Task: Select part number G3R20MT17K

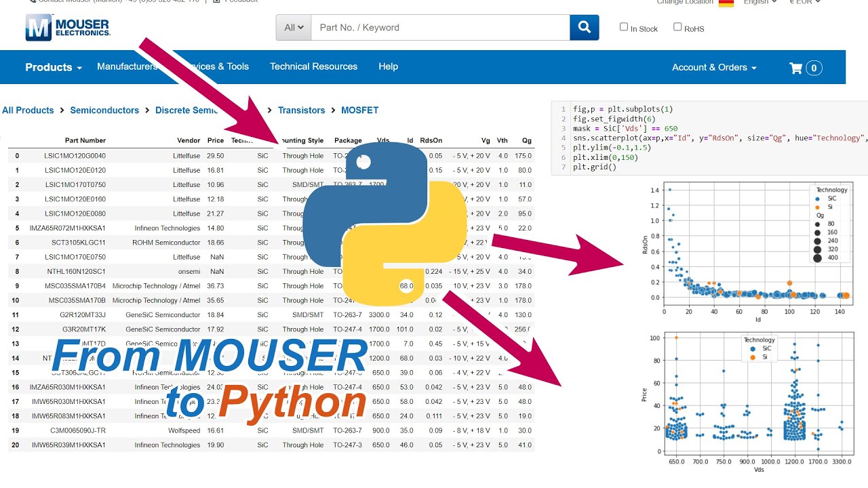Action: [x=85, y=329]
